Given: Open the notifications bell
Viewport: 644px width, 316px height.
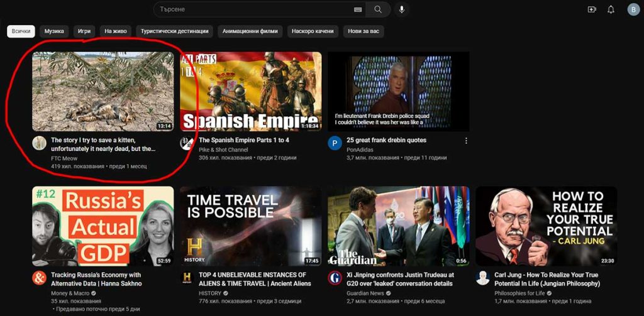Looking at the screenshot, I should 611,9.
